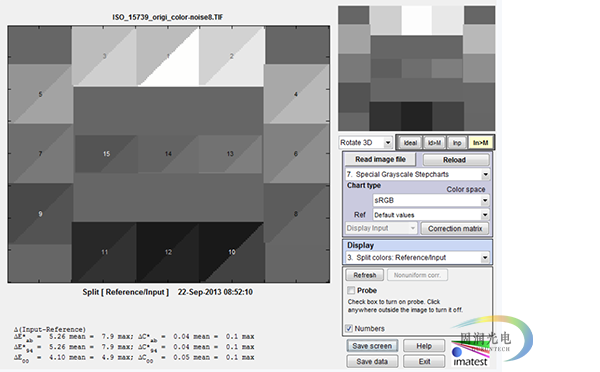Screen dimensions: 600x372
Task: Uncheck the Numbers checkbox
Action: point(349,328)
